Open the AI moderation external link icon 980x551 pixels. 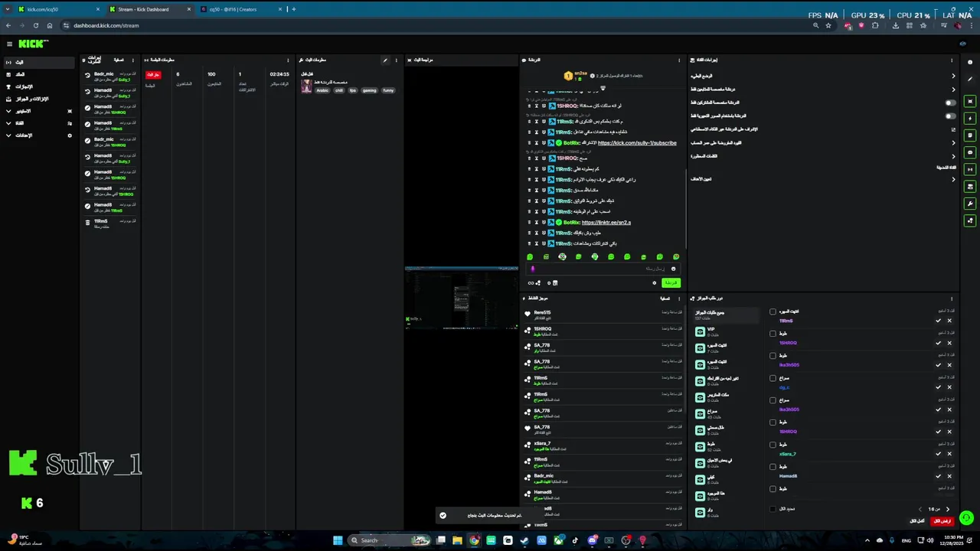click(x=953, y=129)
